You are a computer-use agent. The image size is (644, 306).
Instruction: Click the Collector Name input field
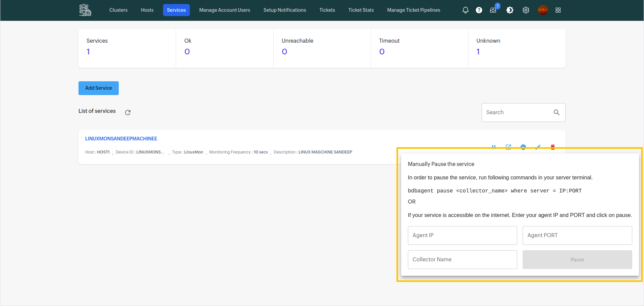(x=462, y=260)
